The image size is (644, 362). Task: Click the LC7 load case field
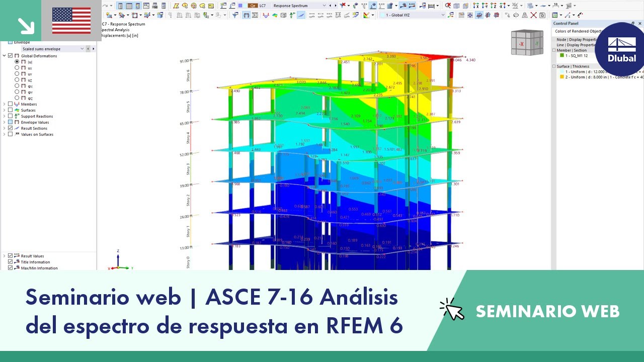click(263, 6)
